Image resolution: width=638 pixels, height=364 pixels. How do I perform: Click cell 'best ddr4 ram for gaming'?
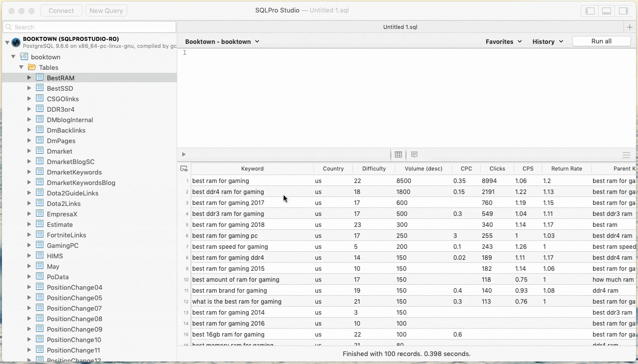pyautogui.click(x=228, y=192)
